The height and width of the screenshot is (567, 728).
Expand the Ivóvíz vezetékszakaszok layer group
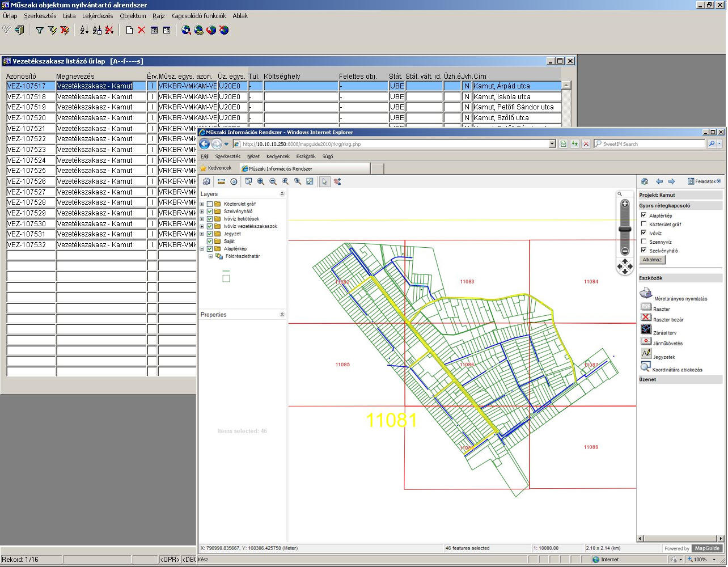tap(202, 226)
